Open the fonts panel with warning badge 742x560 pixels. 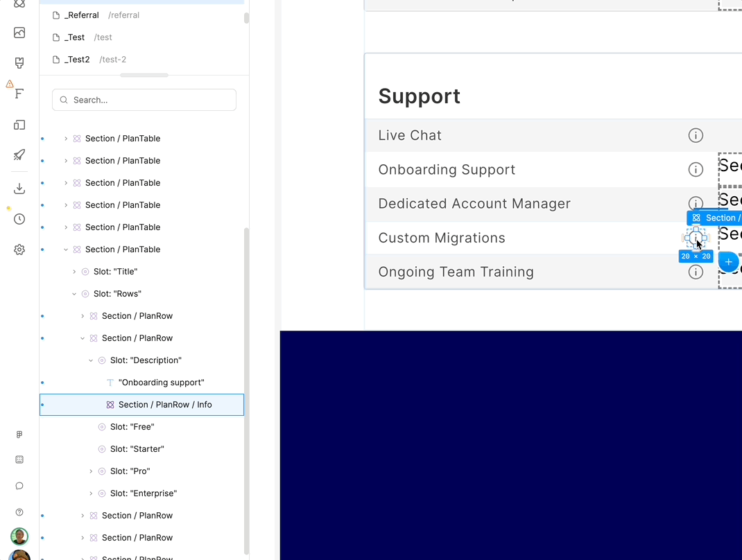pyautogui.click(x=19, y=94)
